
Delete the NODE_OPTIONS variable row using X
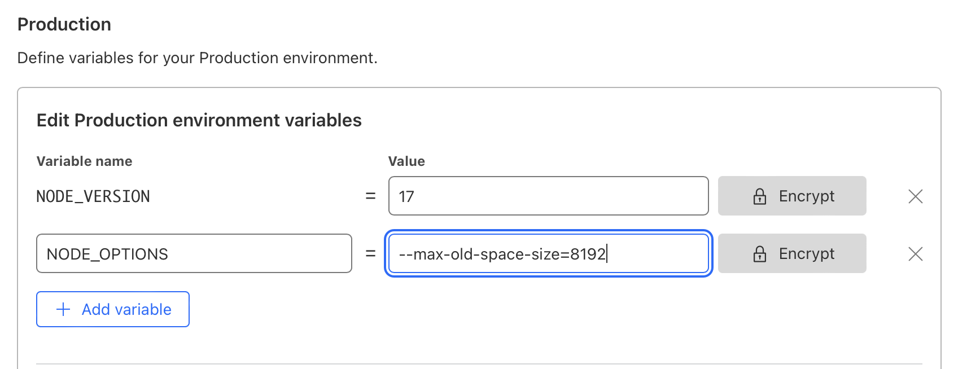(915, 254)
